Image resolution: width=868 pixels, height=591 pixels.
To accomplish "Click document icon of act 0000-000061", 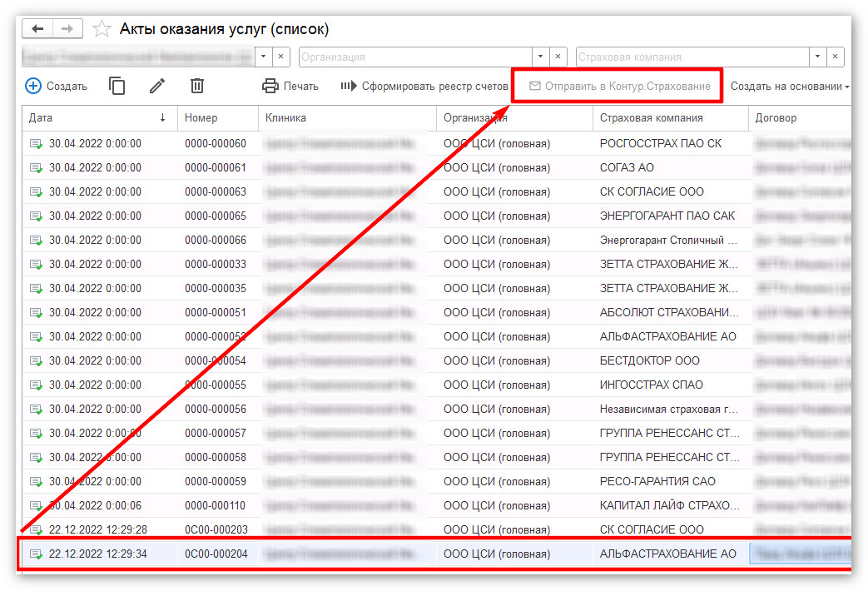I will 36,168.
